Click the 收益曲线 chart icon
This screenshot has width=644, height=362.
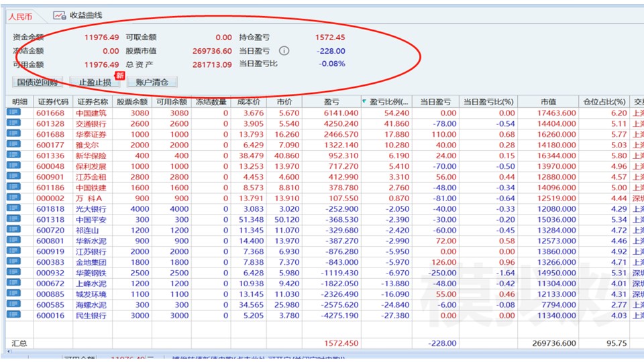pyautogui.click(x=59, y=15)
